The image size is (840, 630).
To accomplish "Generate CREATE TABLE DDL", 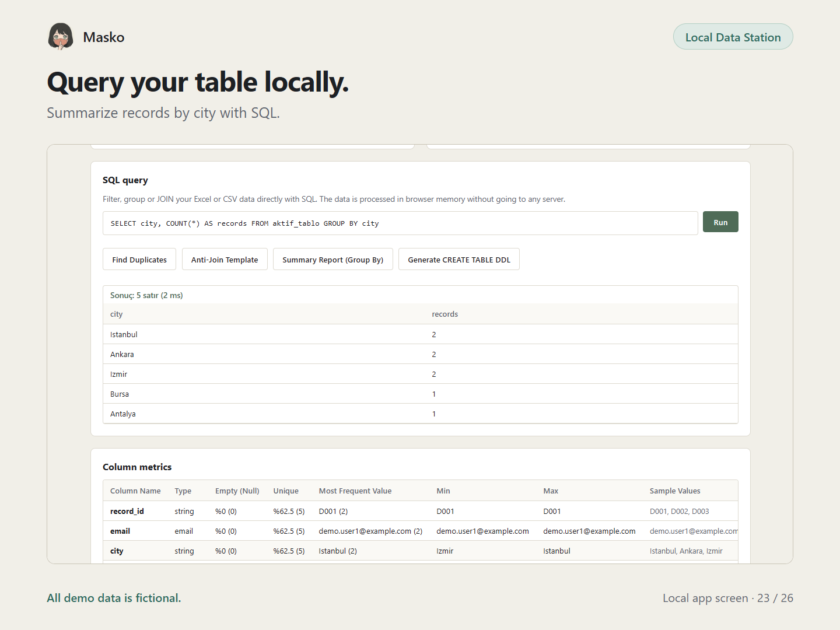I will point(459,260).
